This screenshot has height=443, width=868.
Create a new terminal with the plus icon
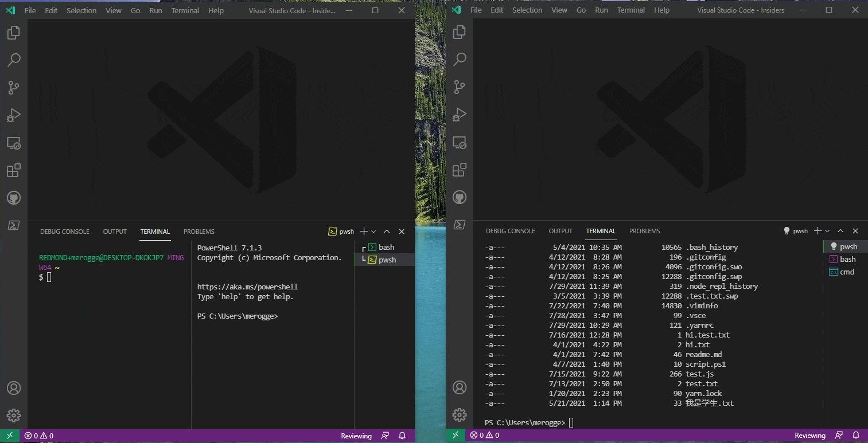(x=363, y=232)
